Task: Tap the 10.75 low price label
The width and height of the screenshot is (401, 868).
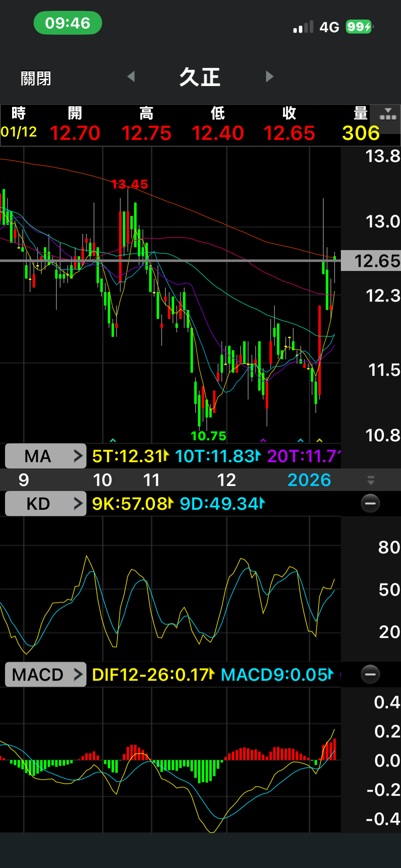Action: 208,436
